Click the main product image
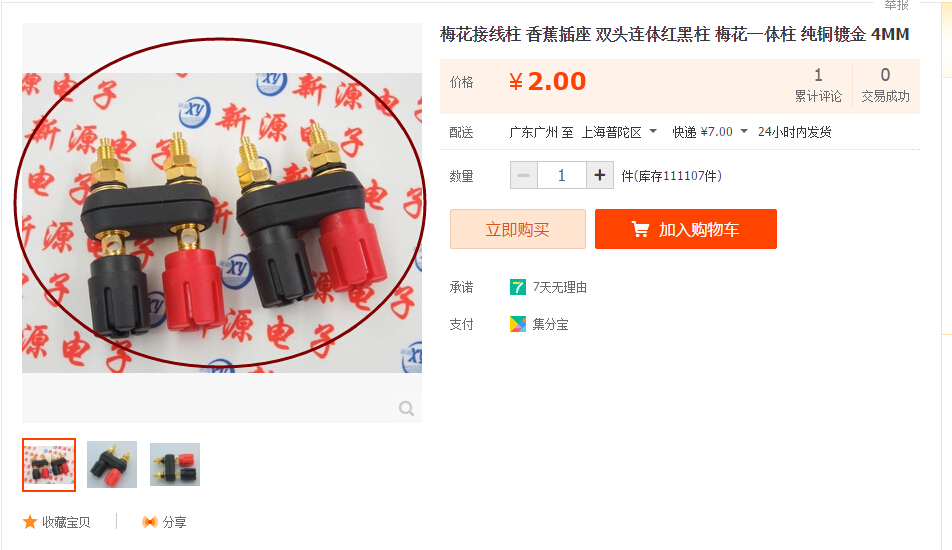The image size is (952, 550). [x=222, y=223]
